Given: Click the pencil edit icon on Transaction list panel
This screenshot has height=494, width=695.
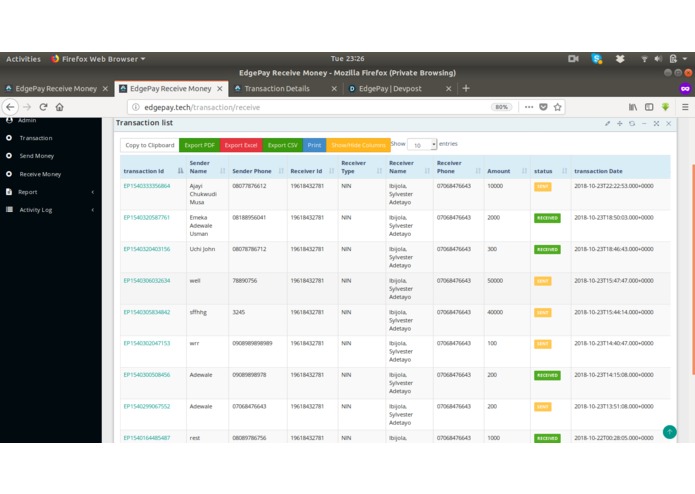Looking at the screenshot, I should pyautogui.click(x=607, y=124).
